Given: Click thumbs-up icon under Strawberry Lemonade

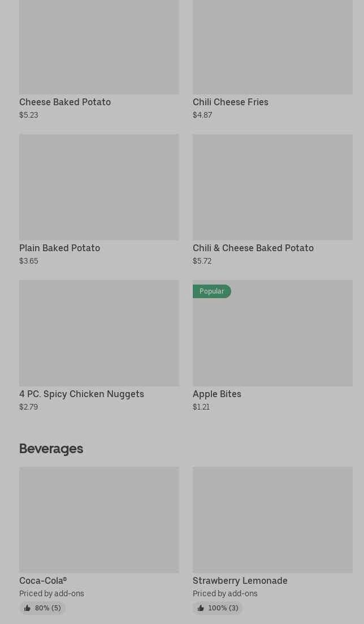Looking at the screenshot, I should pyautogui.click(x=201, y=608).
